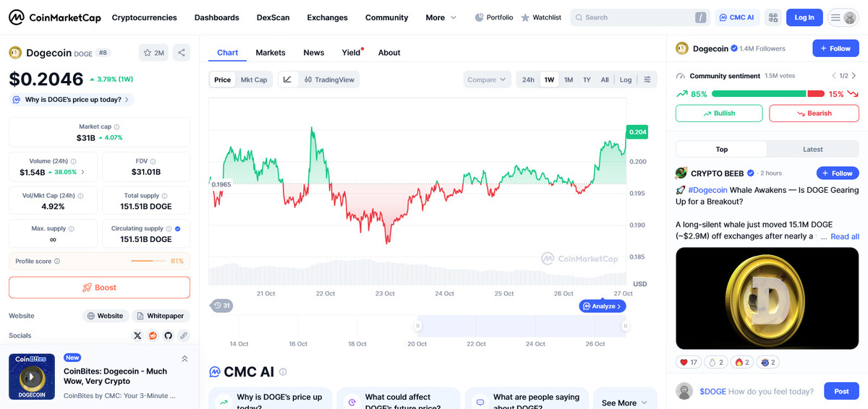The image size is (868, 409).
Task: Open the Compare dropdown
Action: (487, 79)
